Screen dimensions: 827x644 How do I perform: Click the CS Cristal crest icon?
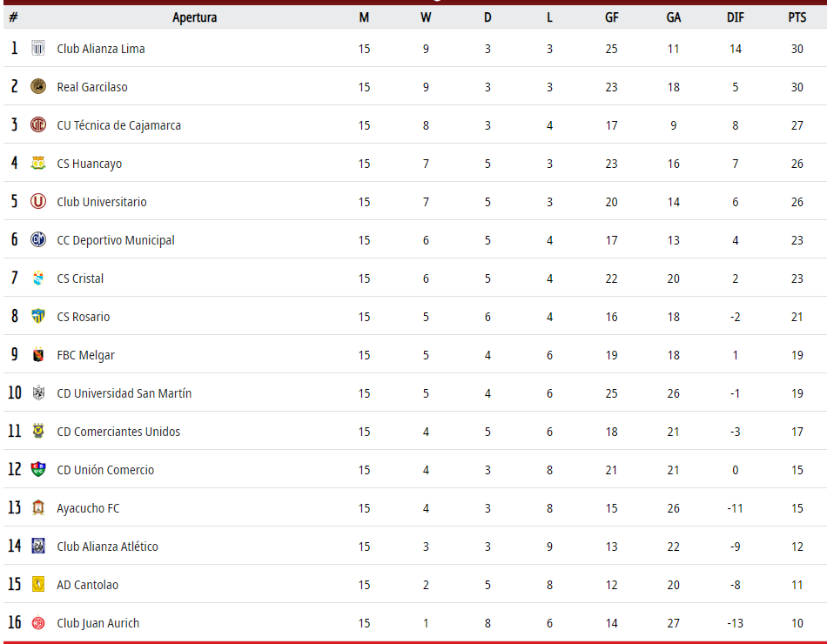click(x=38, y=278)
